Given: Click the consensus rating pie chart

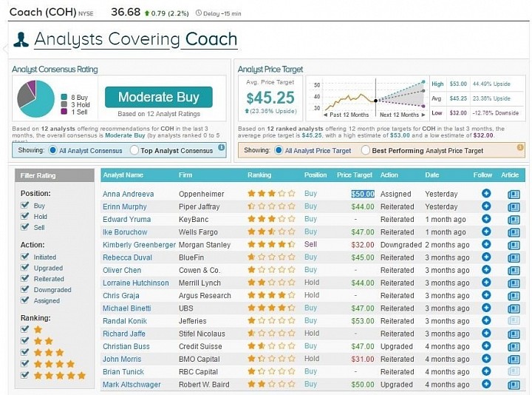Looking at the screenshot, I should (35, 98).
